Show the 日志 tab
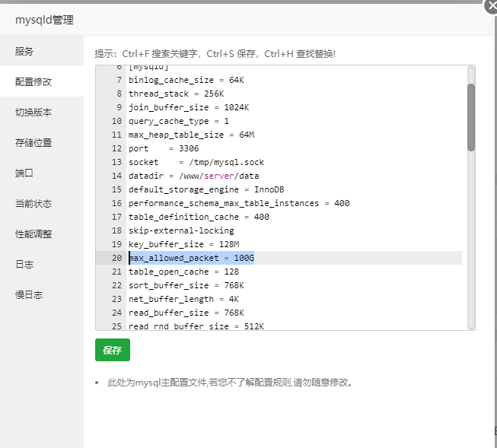 pyautogui.click(x=42, y=264)
